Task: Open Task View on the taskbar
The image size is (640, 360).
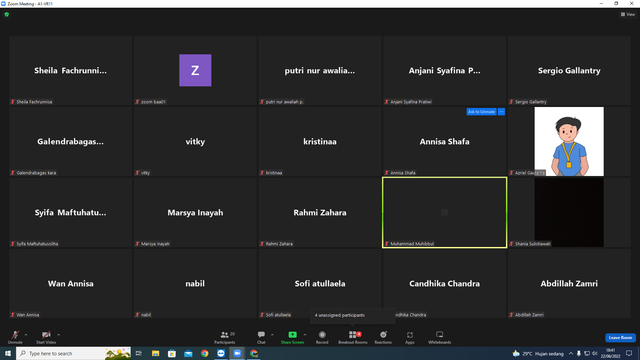Action: click(x=139, y=353)
